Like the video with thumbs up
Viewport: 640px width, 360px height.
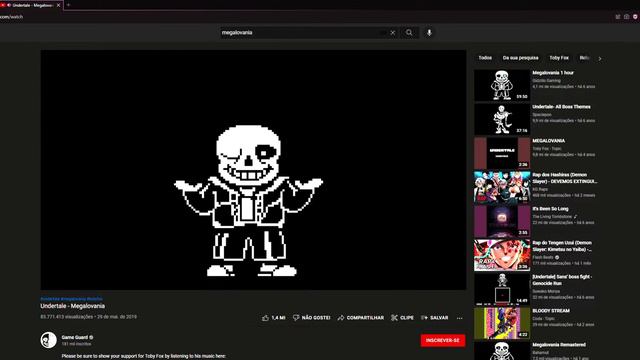click(x=273, y=318)
